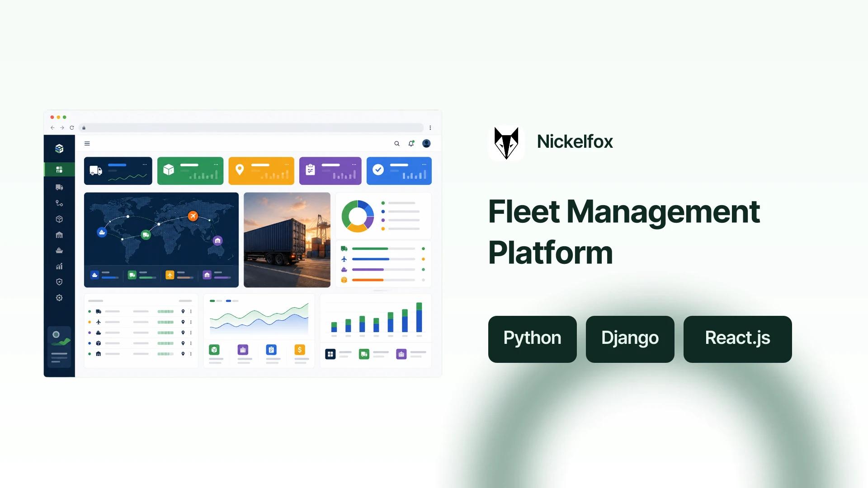Open the route tracking sidebar icon
The image size is (868, 488).
point(59,203)
